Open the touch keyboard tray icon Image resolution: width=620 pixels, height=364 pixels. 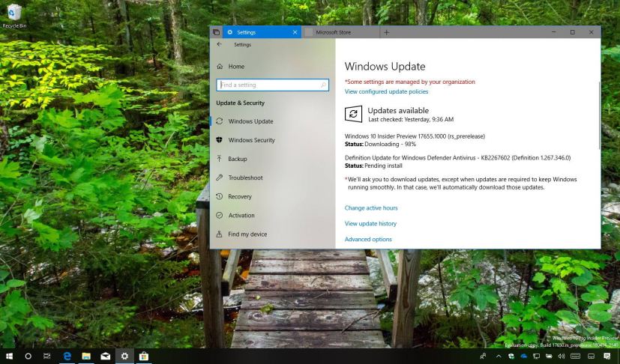pyautogui.click(x=575, y=356)
